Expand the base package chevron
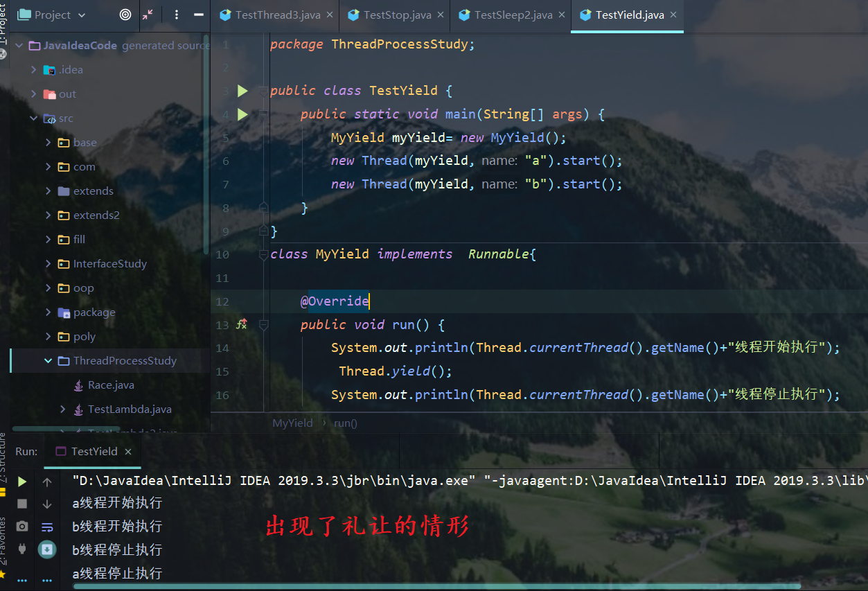 tap(48, 143)
